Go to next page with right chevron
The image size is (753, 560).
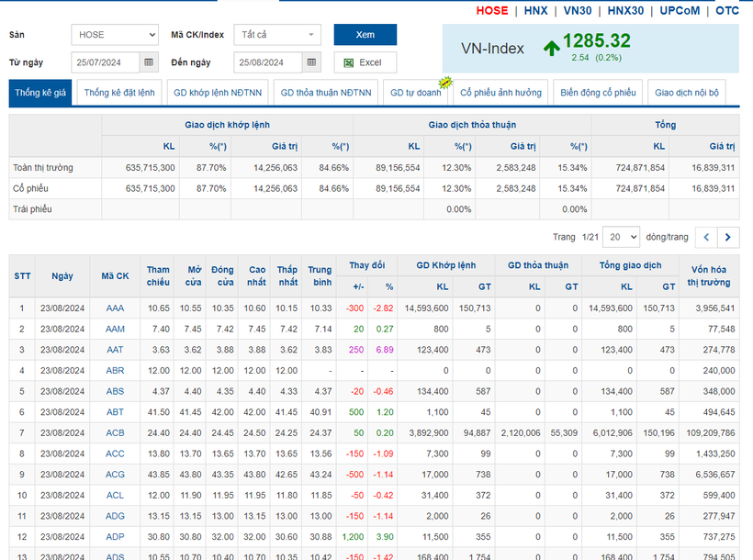726,237
